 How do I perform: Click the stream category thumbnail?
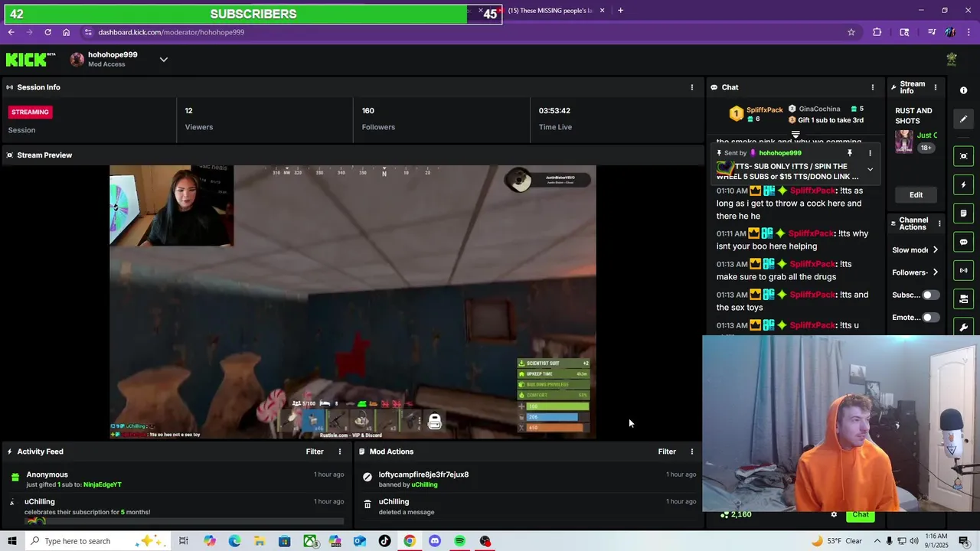pos(904,142)
